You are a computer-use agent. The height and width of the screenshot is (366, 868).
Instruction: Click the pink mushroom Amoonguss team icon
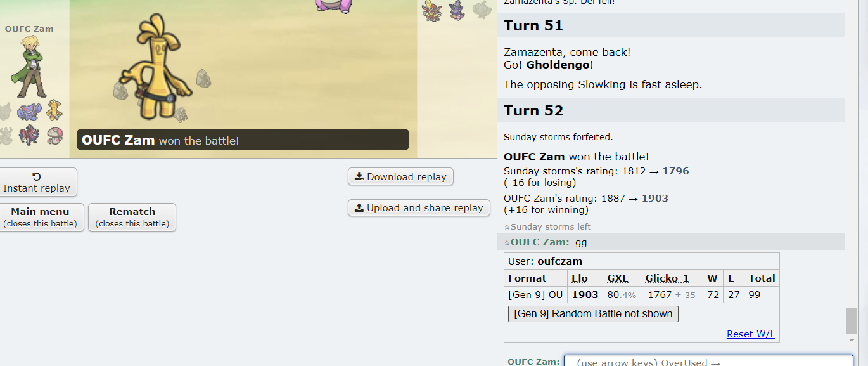pos(54,135)
